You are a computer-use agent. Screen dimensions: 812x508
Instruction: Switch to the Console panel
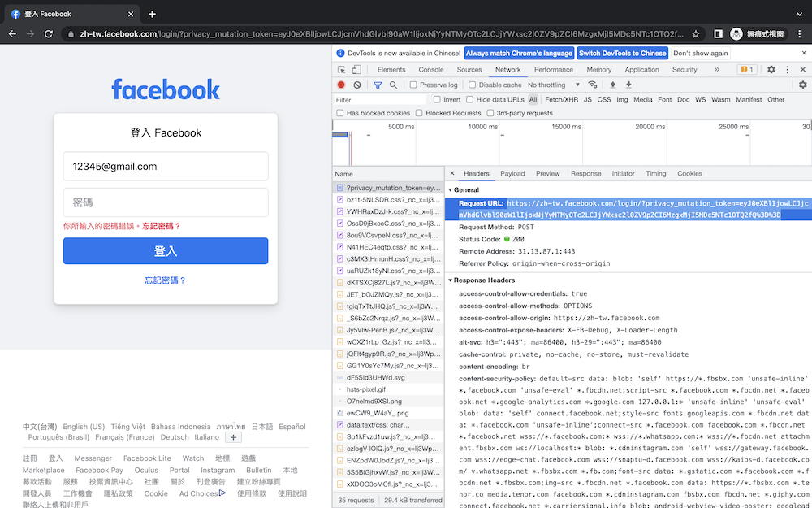coord(431,69)
